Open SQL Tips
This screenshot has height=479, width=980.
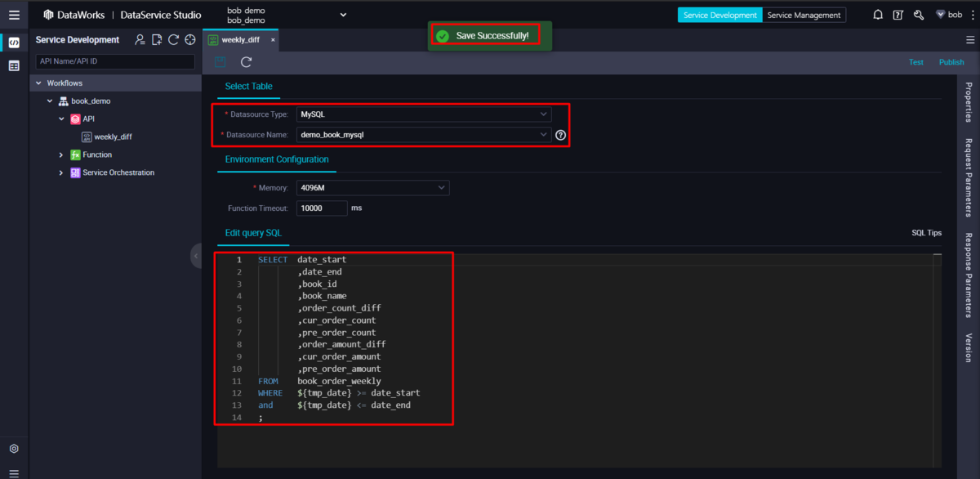tap(926, 233)
